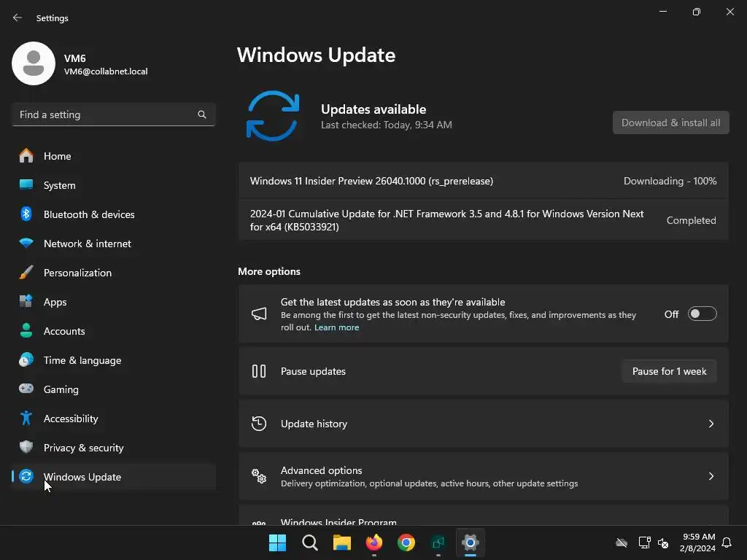The height and width of the screenshot is (560, 747).
Task: Open Bluetooth & devices settings
Action: 113,214
